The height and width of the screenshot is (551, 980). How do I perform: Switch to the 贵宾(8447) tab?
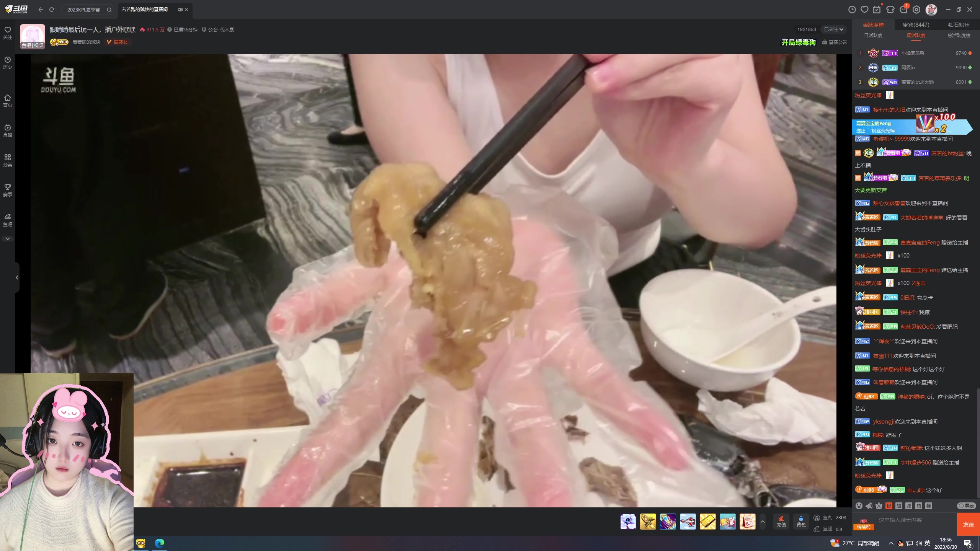pos(916,25)
